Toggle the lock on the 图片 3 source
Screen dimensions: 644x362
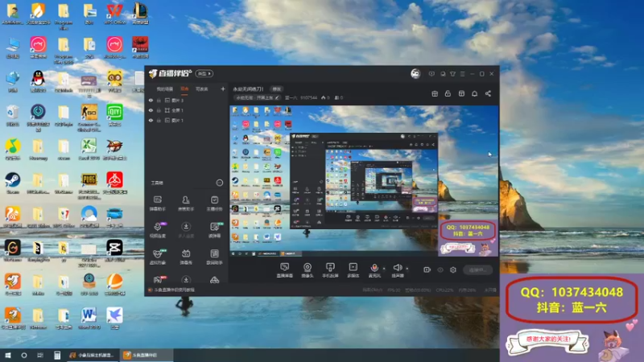coord(159,100)
